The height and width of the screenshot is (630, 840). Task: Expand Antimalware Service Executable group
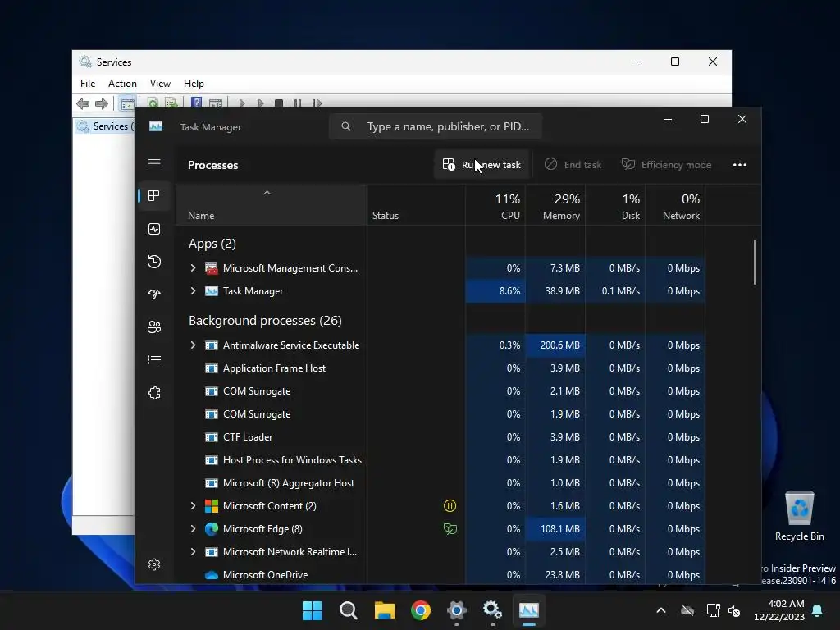click(194, 345)
